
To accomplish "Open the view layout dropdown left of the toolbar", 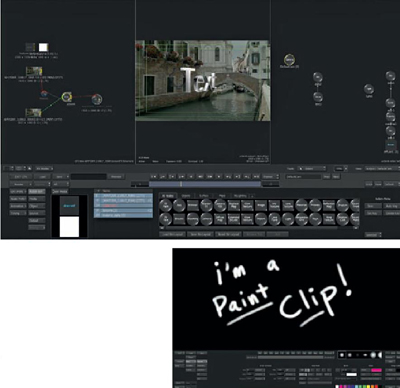I will (44, 169).
